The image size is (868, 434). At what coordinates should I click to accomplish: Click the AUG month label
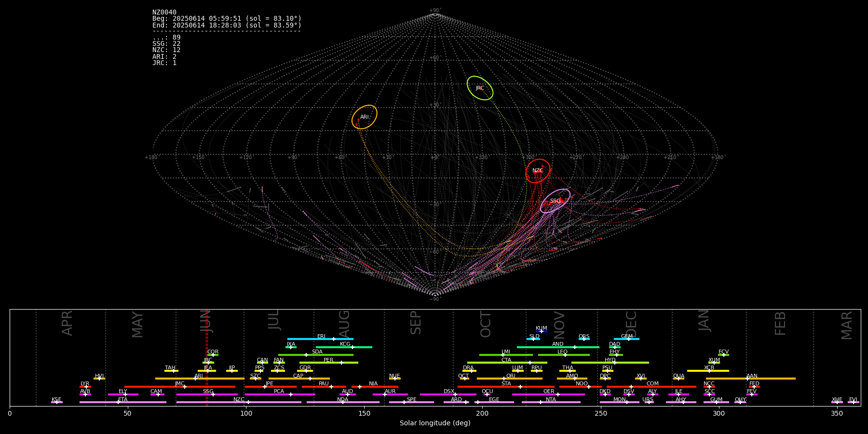click(x=344, y=323)
